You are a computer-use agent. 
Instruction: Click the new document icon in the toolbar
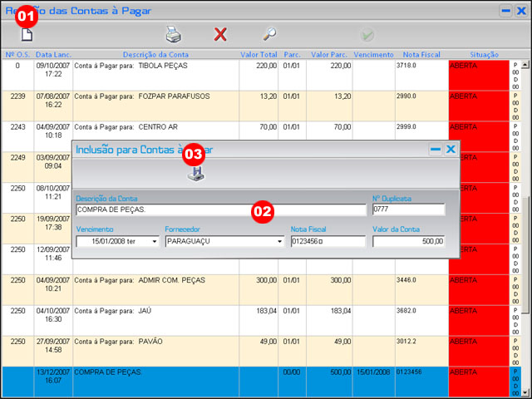coord(27,35)
